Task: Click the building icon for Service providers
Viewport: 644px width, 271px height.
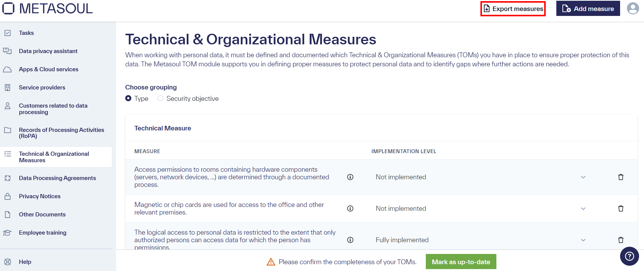Action: [x=8, y=88]
